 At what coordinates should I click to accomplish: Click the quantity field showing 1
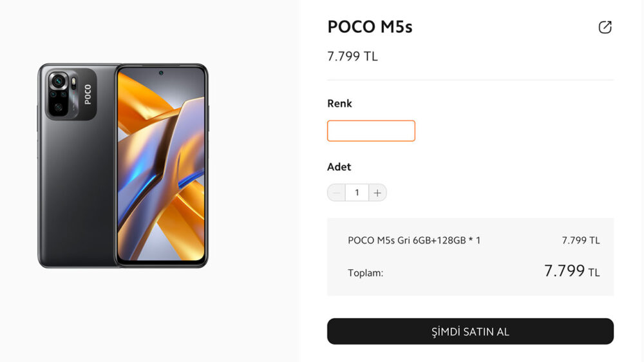pyautogui.click(x=357, y=193)
